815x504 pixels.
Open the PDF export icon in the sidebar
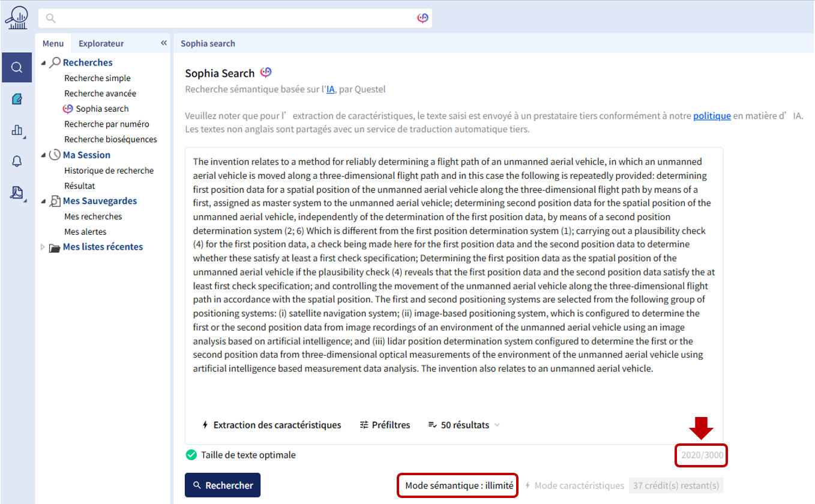[x=17, y=193]
